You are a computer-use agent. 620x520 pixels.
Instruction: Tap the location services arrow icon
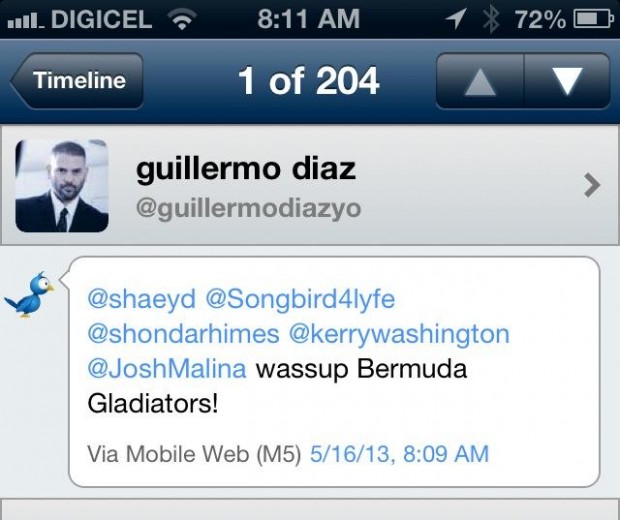pyautogui.click(x=455, y=19)
